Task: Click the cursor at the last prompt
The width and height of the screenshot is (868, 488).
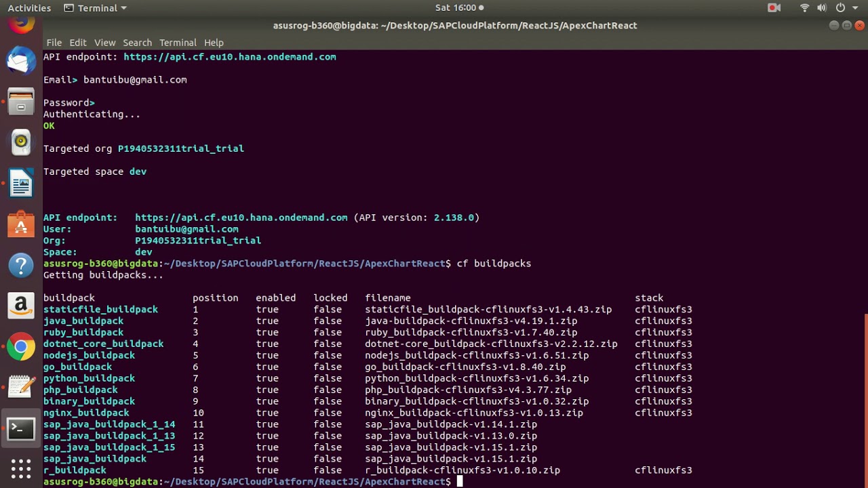Action: pyautogui.click(x=459, y=482)
